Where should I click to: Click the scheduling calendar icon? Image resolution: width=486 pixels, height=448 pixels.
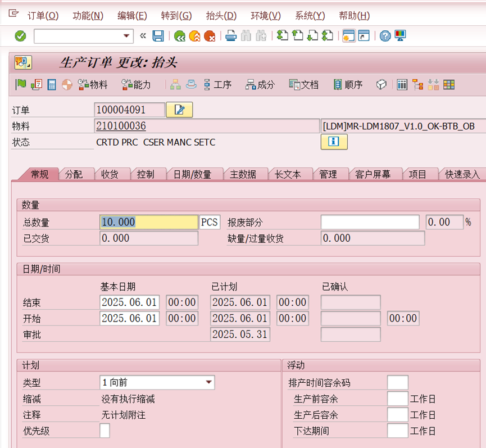point(37,84)
